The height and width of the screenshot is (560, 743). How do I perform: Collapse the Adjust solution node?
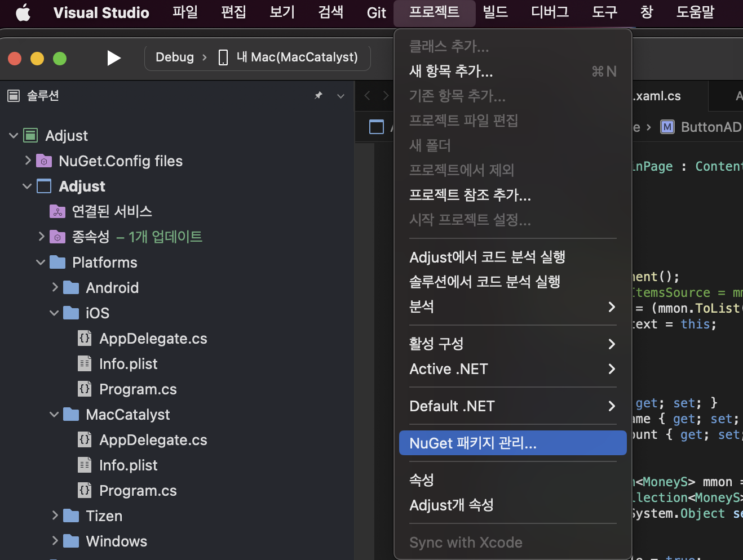pos(14,135)
